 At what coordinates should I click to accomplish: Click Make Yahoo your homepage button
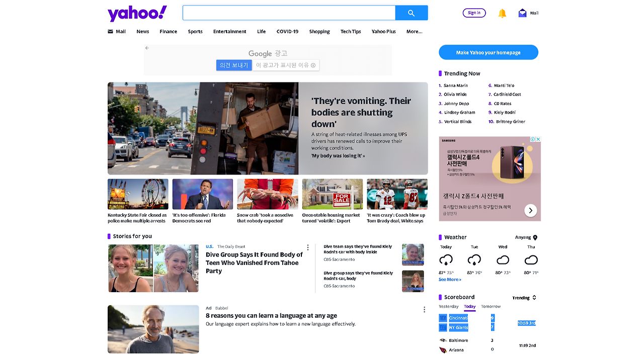tap(489, 52)
